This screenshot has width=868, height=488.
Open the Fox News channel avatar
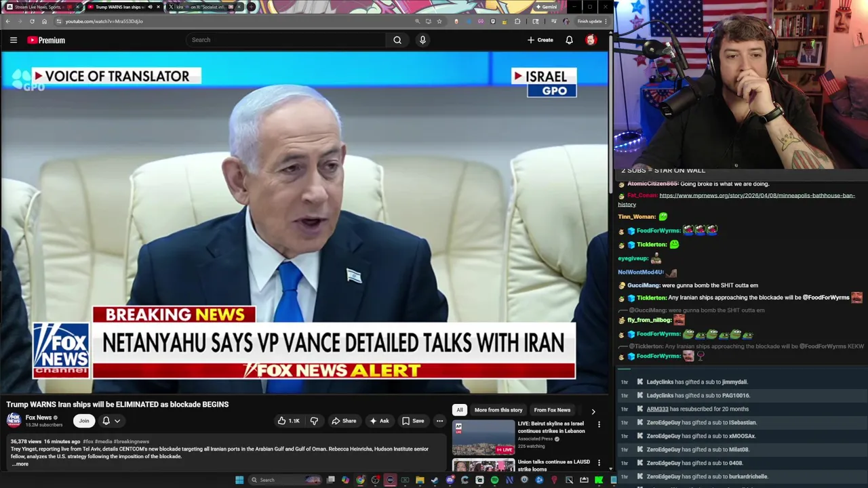point(14,420)
